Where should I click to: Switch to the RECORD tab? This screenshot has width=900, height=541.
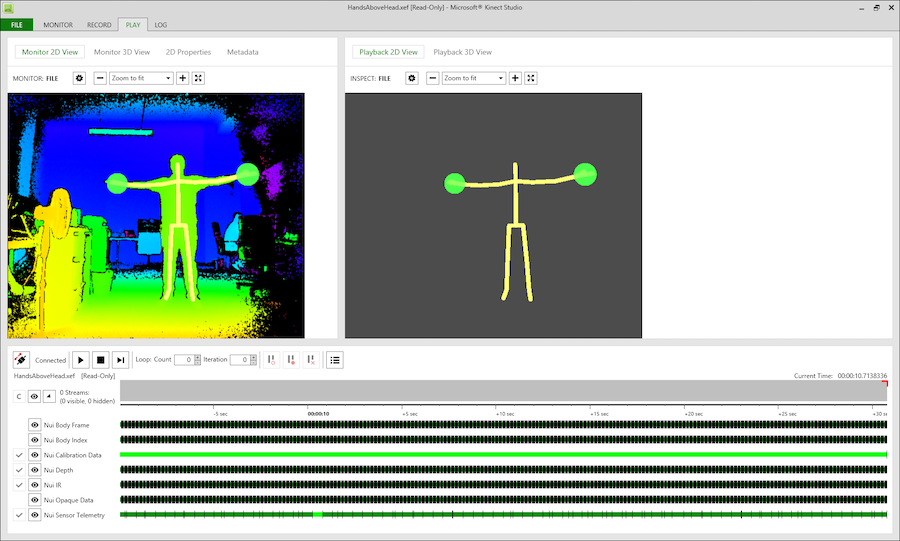pos(99,24)
